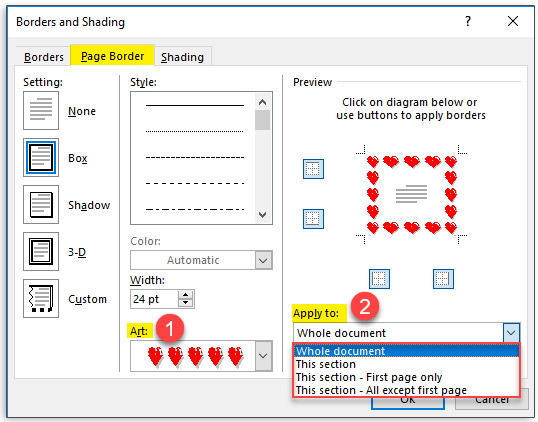Choose the Box border setting icon
Image resolution: width=538 pixels, height=422 pixels.
(x=41, y=157)
